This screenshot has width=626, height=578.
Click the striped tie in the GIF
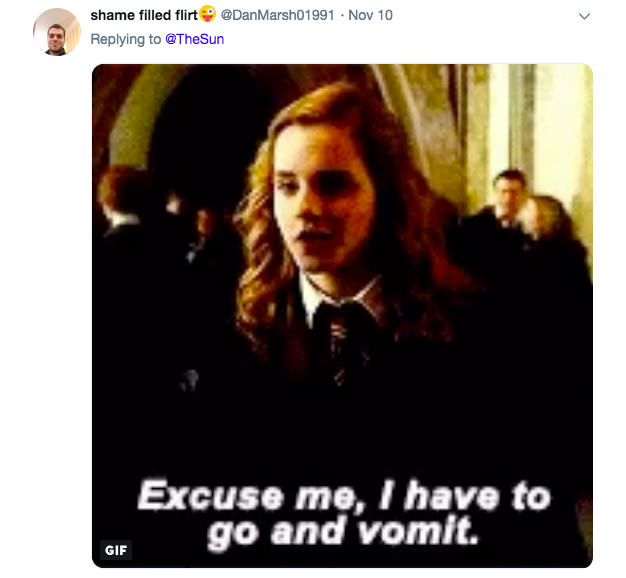pos(339,343)
